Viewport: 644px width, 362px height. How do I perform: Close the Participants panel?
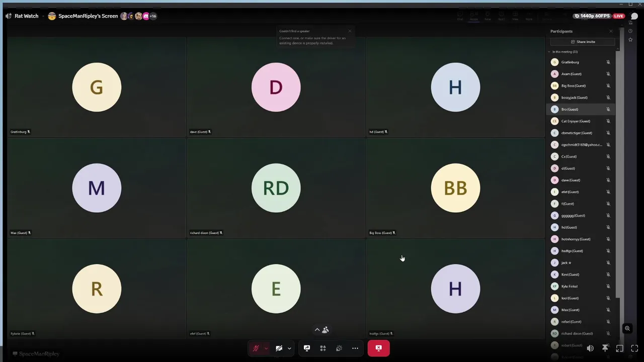[x=611, y=31]
